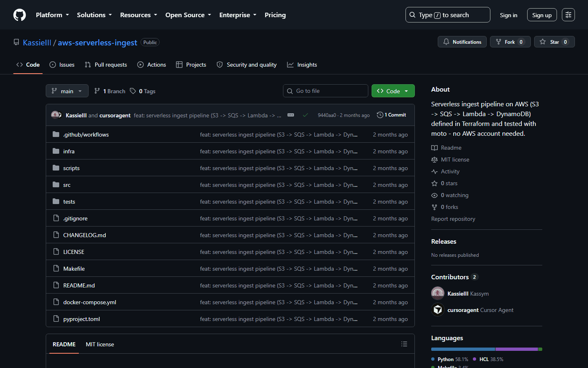Open the Enterprise dropdown
This screenshot has width=588, height=368.
pyautogui.click(x=238, y=15)
